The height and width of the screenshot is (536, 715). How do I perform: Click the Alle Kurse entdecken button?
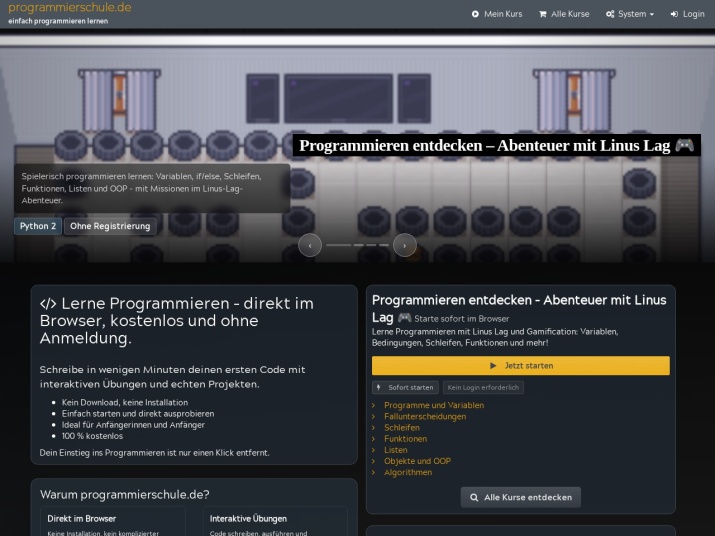(521, 497)
